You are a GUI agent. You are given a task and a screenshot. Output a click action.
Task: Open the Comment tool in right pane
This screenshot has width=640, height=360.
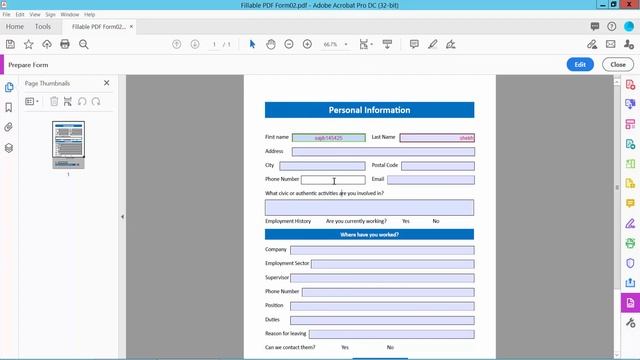[x=630, y=203]
